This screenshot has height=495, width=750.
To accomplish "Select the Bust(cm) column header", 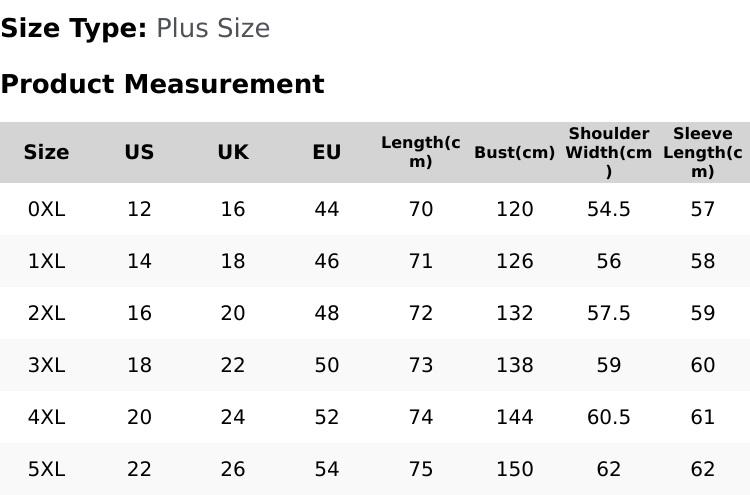I will point(515,152).
